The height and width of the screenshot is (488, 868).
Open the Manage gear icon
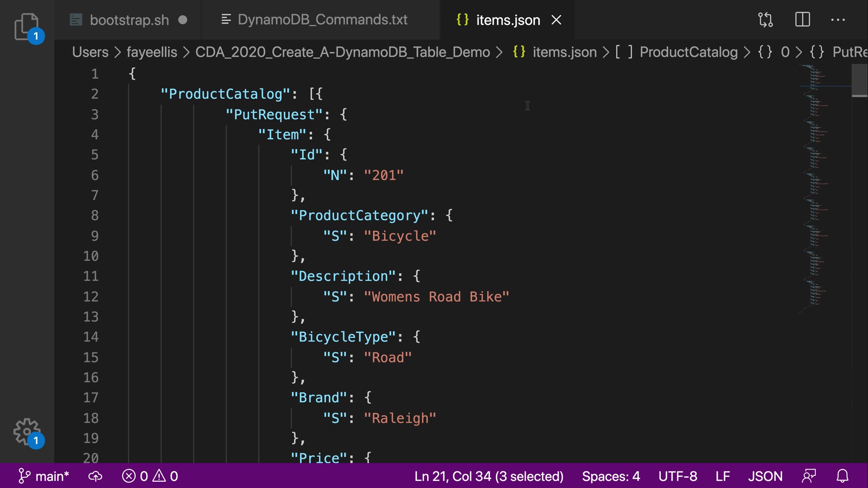click(x=27, y=432)
